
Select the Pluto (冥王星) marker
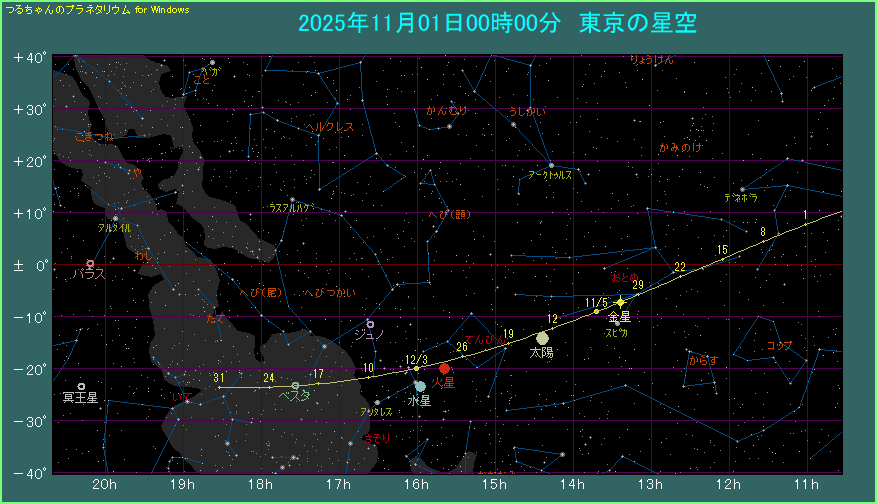(x=81, y=386)
